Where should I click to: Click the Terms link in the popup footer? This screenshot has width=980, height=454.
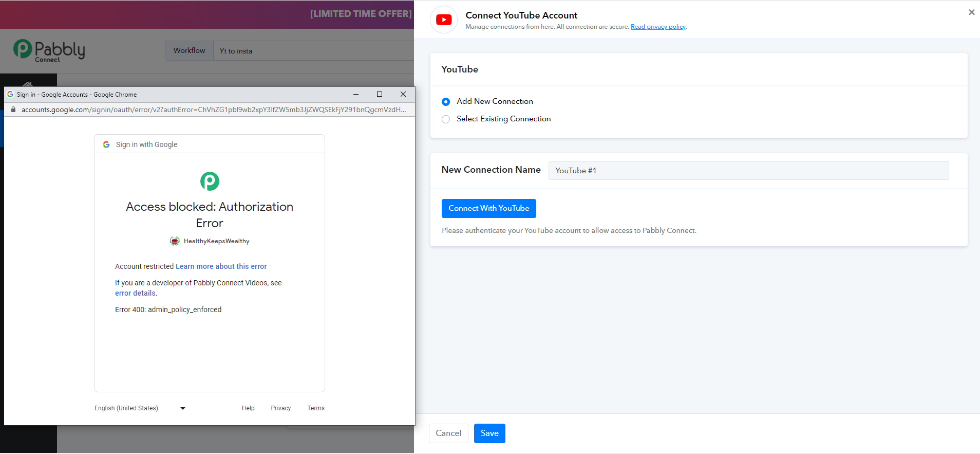coord(316,408)
